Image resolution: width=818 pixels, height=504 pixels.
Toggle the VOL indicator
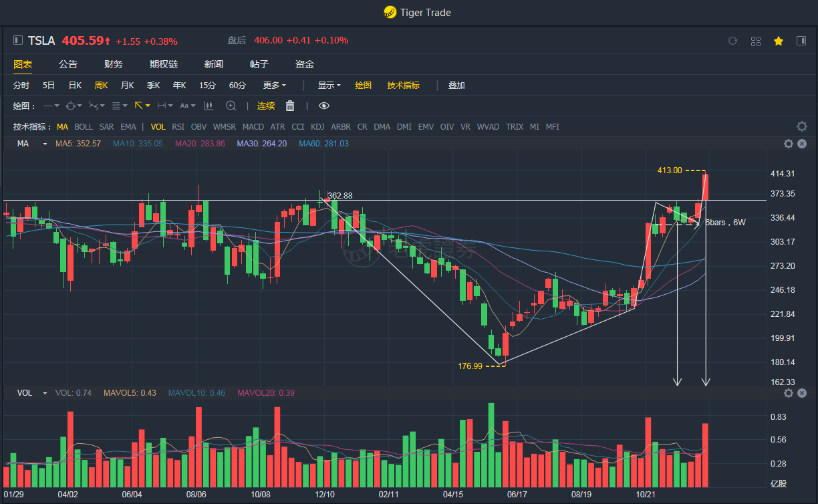(158, 126)
